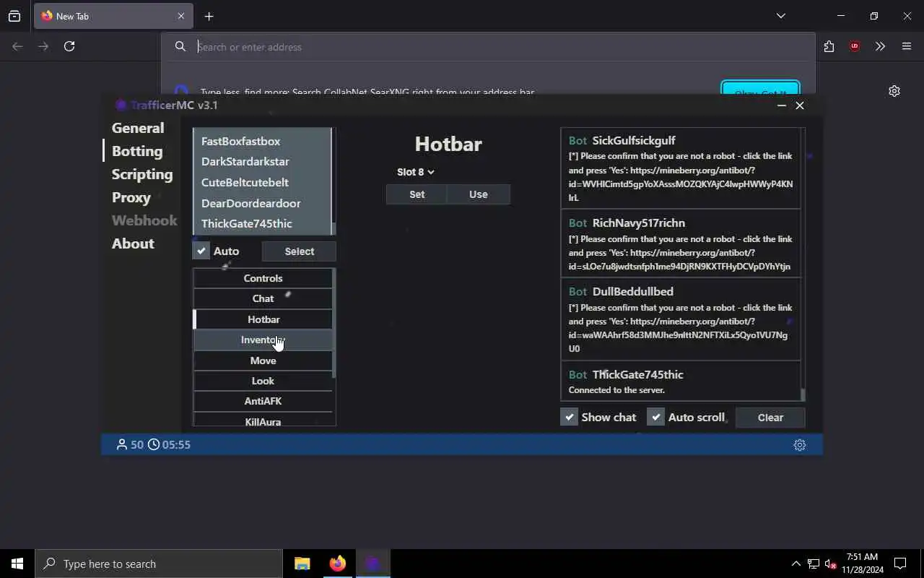924x578 pixels.
Task: Open the Botting section
Action: (x=137, y=151)
